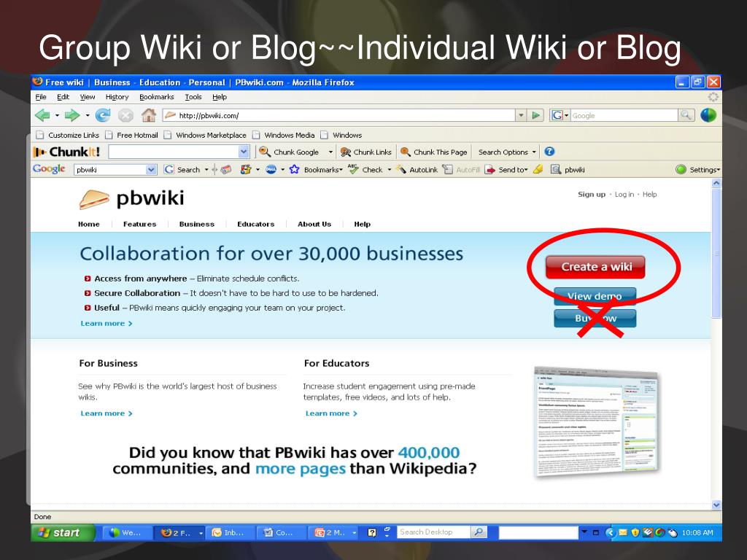
Task: Click the Create a wiki button
Action: click(595, 267)
